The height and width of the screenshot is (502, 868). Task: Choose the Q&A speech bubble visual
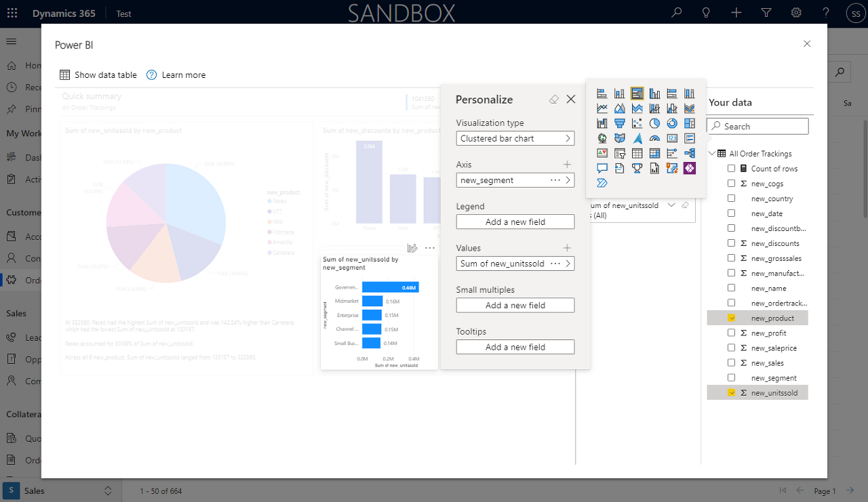click(x=601, y=168)
